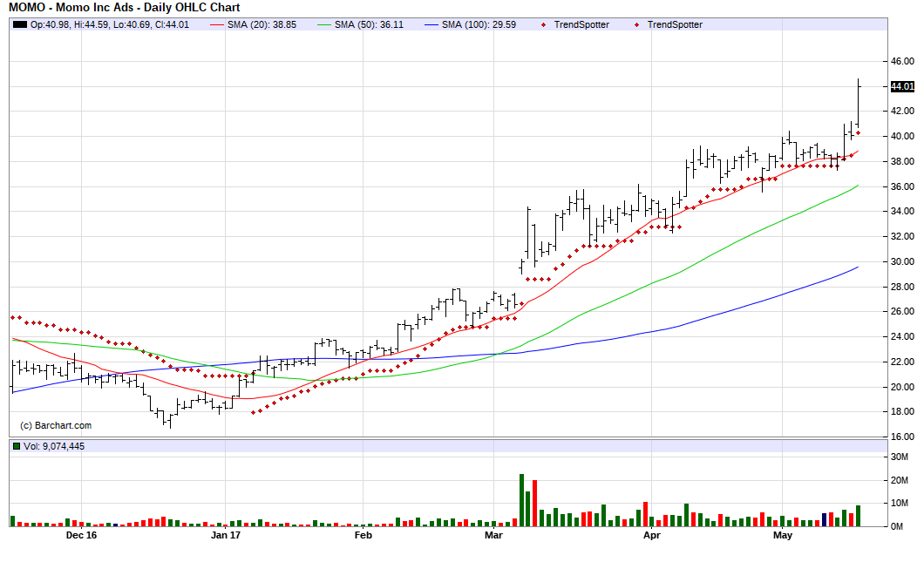Viewport: 924px width, 562px height.
Task: Click the highlighted 44.01 last price label
Action: [x=902, y=86]
